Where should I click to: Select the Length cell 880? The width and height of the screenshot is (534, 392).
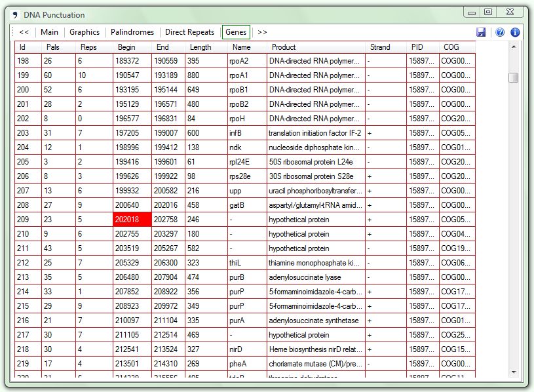tap(206, 75)
